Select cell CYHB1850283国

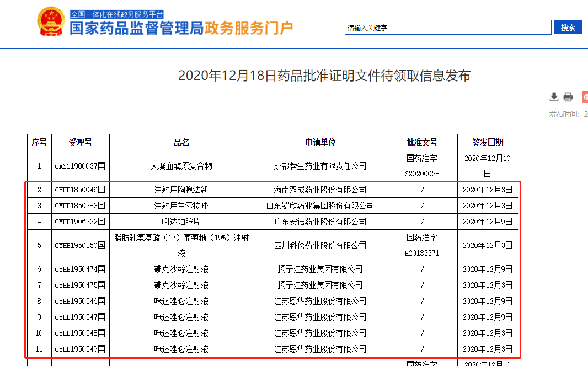80,206
